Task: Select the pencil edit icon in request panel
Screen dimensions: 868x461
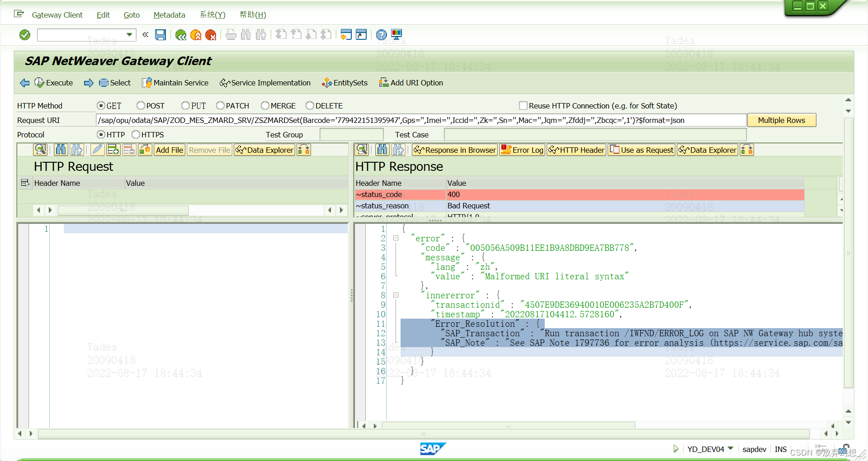Action: 97,150
